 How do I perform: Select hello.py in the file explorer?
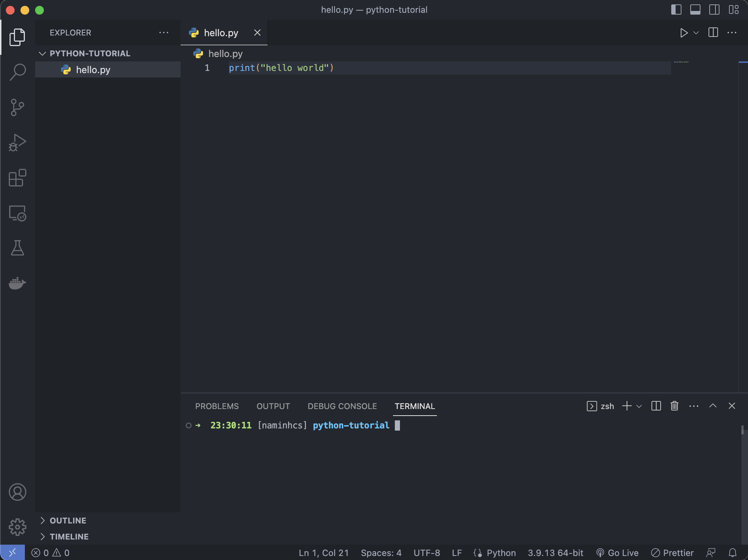108,69
